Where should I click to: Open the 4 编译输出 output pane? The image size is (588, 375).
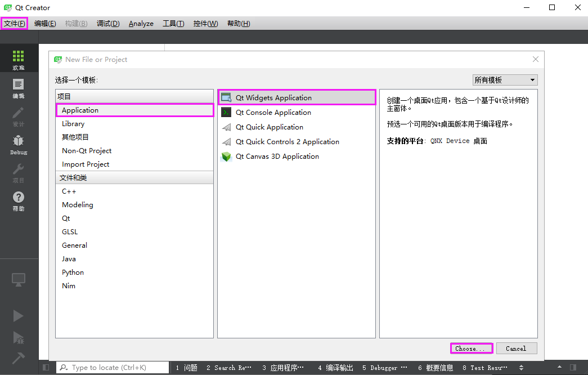click(x=336, y=367)
